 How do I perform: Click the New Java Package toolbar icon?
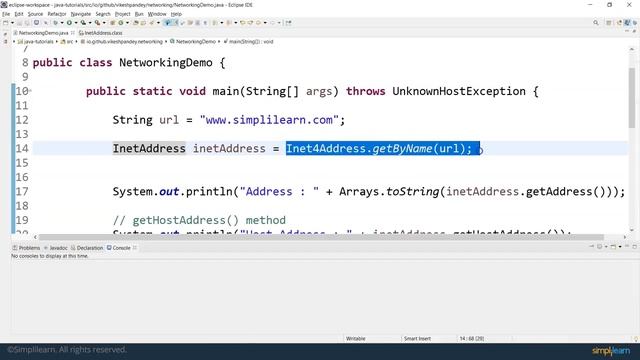pyautogui.click(x=112, y=23)
